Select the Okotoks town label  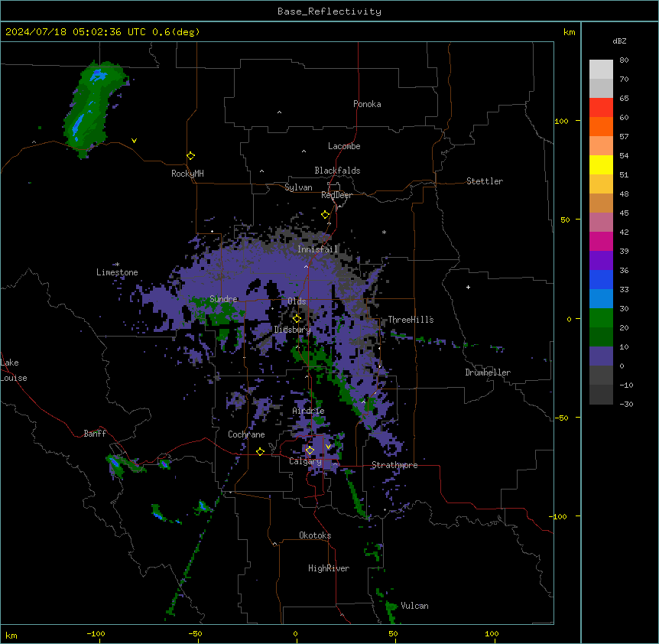(315, 535)
